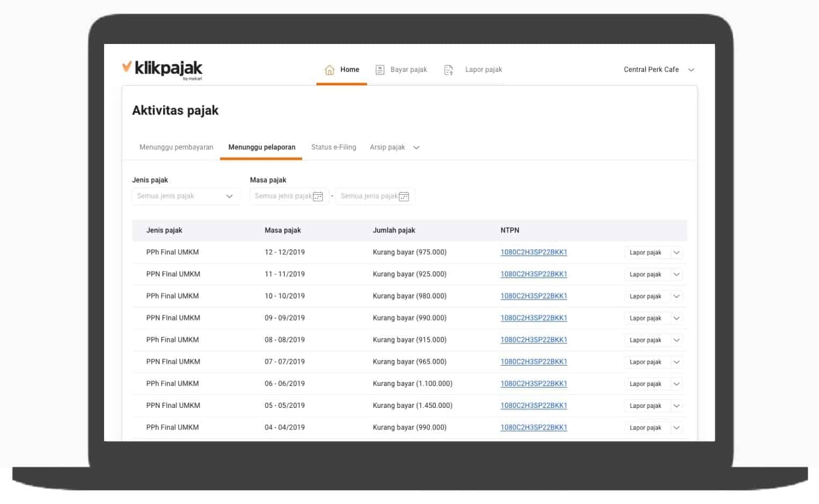The height and width of the screenshot is (504, 819).
Task: Open the Jenis pajak filter dropdown
Action: pyautogui.click(x=186, y=196)
